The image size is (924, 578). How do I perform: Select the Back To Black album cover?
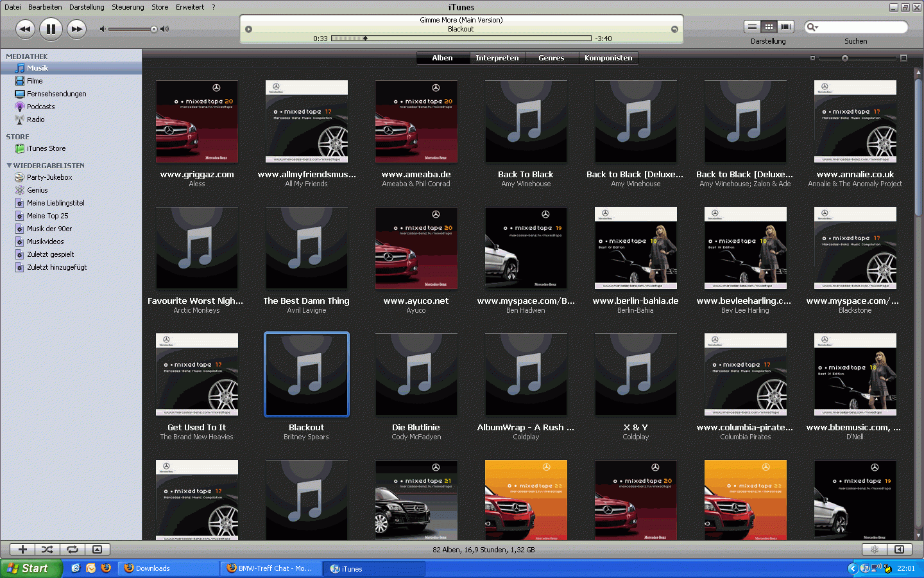pyautogui.click(x=526, y=121)
